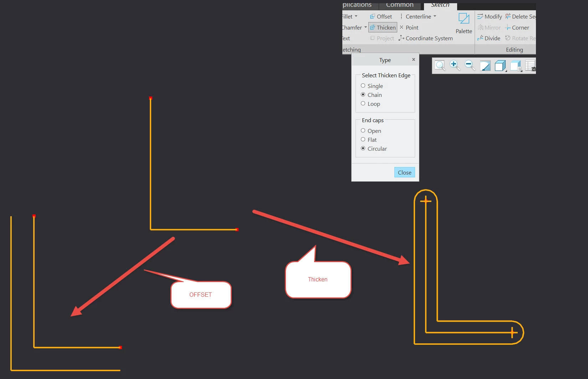Viewport: 588px width, 379px height.
Task: Close the Type dialog with X
Action: [x=414, y=59]
